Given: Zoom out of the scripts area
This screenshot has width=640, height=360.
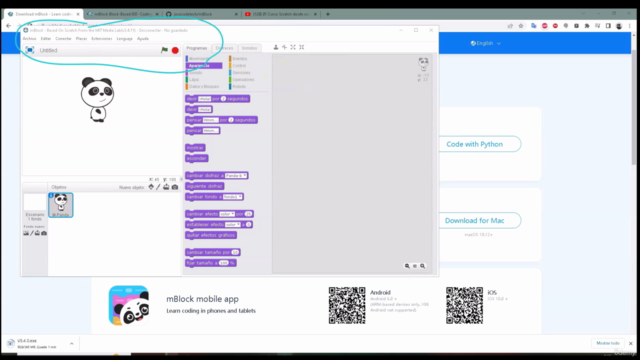Looking at the screenshot, I should point(407,266).
